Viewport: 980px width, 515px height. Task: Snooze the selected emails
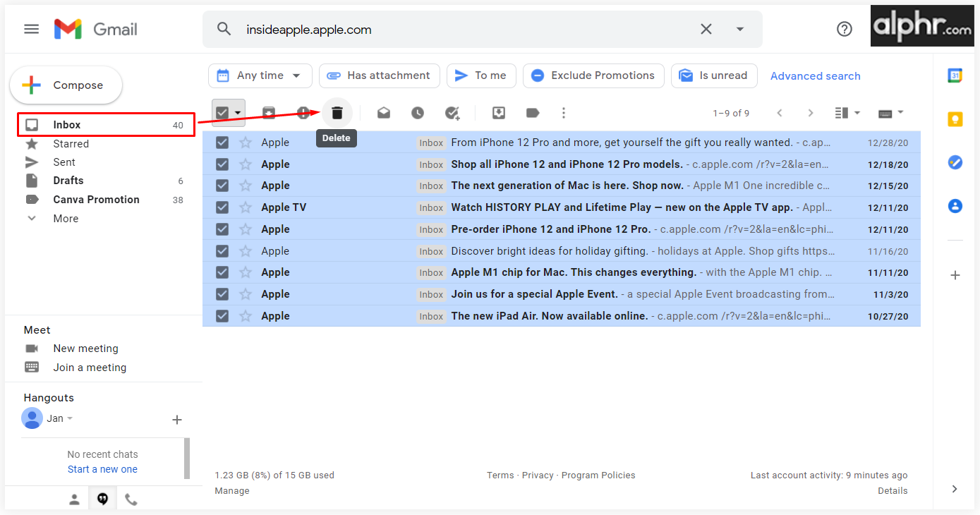pyautogui.click(x=418, y=113)
